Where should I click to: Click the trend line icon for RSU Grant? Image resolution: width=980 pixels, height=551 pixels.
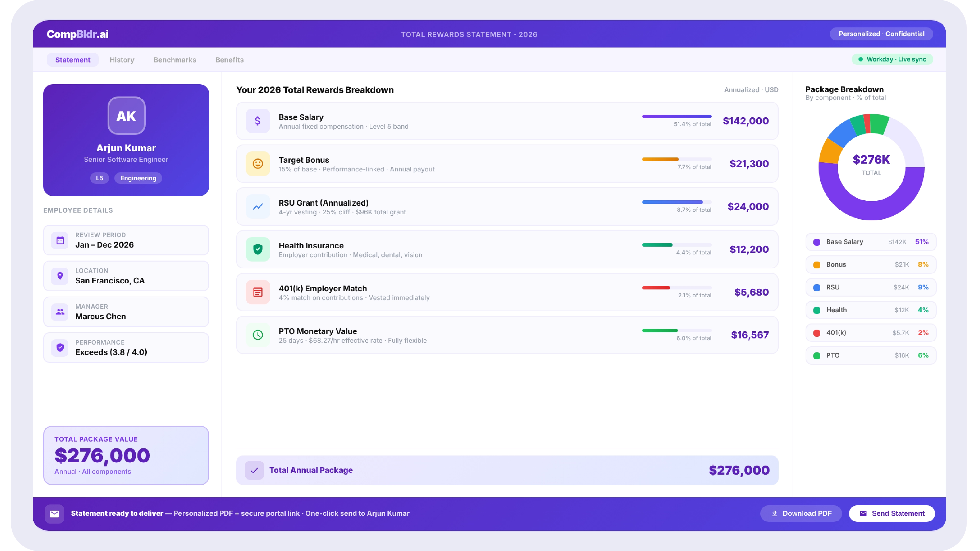click(x=257, y=206)
